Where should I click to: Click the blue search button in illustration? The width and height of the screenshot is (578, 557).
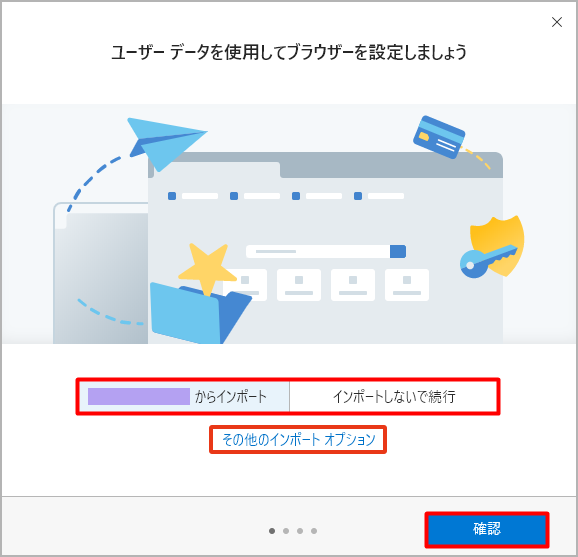(398, 251)
